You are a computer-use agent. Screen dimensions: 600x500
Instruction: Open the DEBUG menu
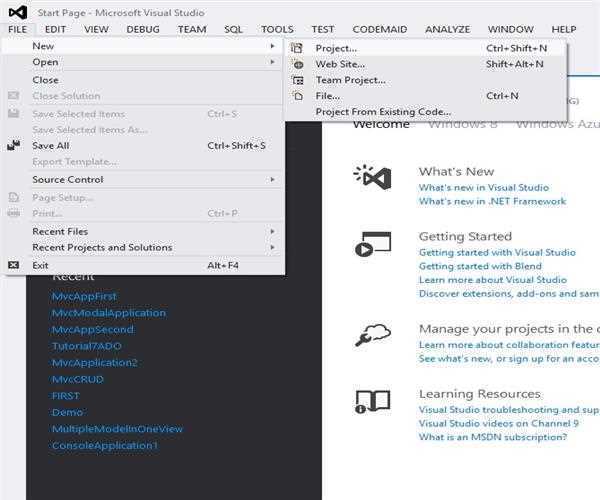pyautogui.click(x=143, y=30)
